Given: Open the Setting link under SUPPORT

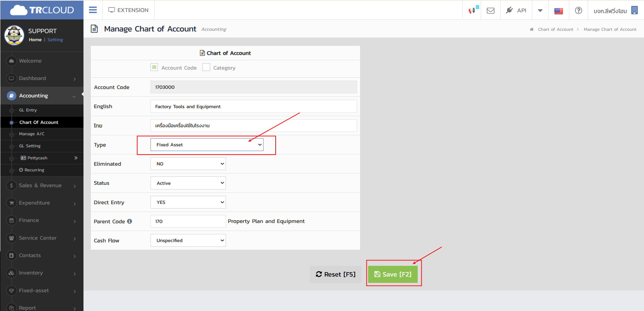Looking at the screenshot, I should 55,40.
